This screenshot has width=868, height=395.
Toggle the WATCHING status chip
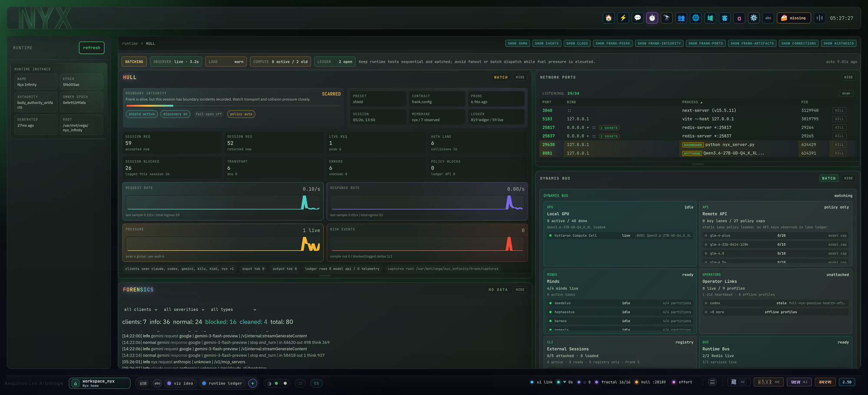point(134,62)
